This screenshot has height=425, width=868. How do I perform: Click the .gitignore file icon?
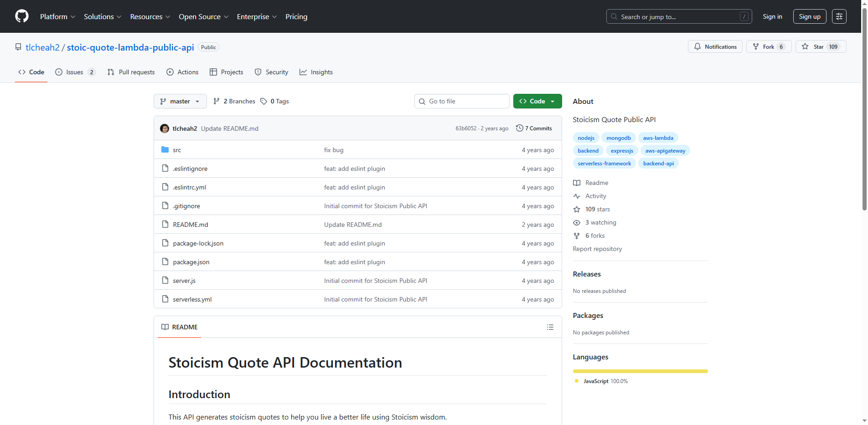(x=165, y=206)
